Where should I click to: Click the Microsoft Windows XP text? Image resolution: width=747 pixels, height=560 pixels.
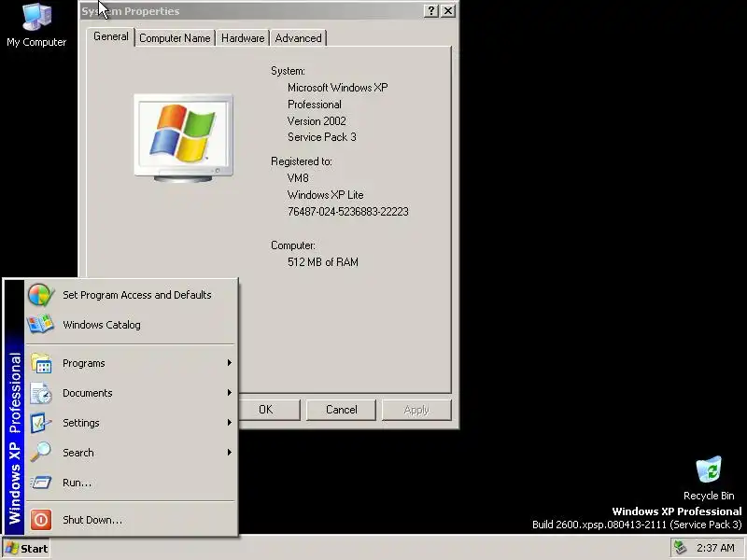tap(337, 88)
